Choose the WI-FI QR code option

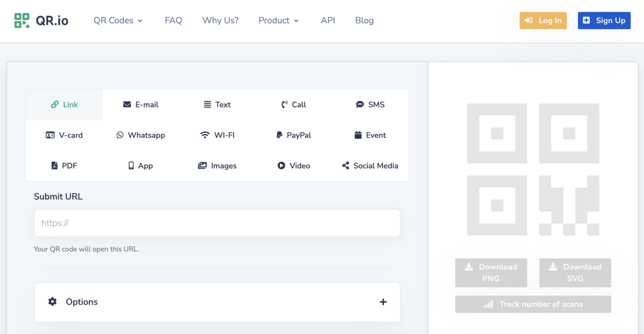pos(217,135)
